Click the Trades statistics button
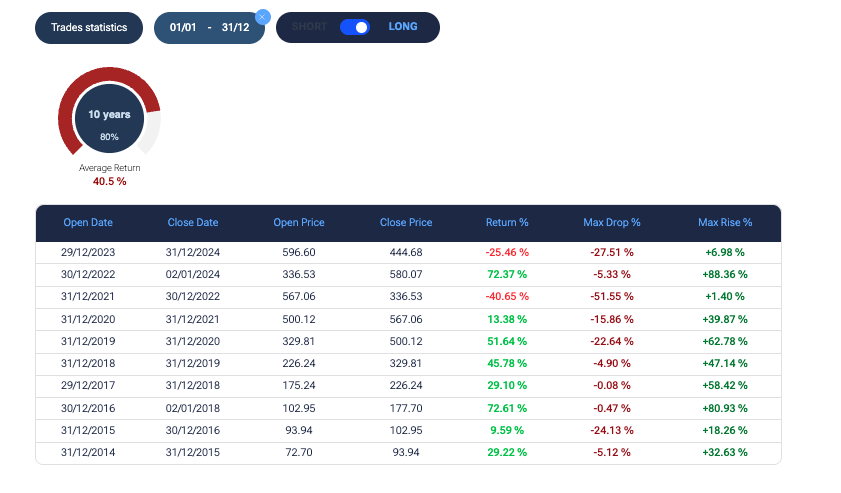This screenshot has width=841, height=493. click(x=89, y=27)
